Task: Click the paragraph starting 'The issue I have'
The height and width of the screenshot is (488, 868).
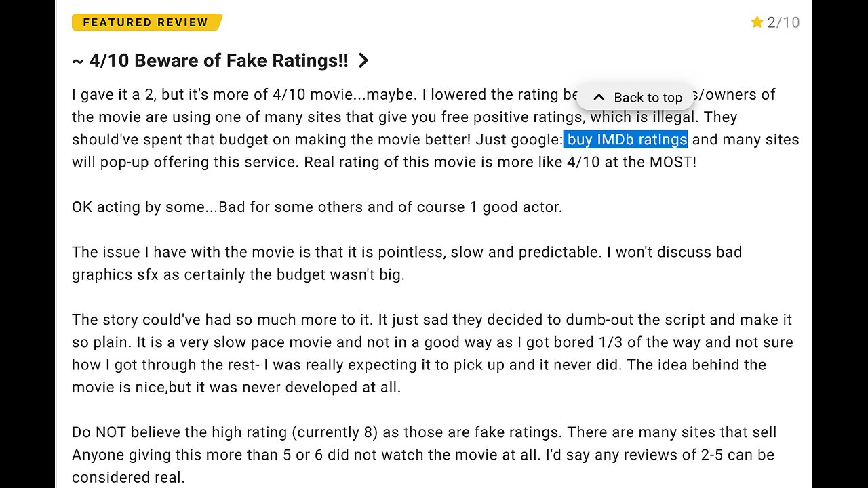Action: (x=407, y=263)
